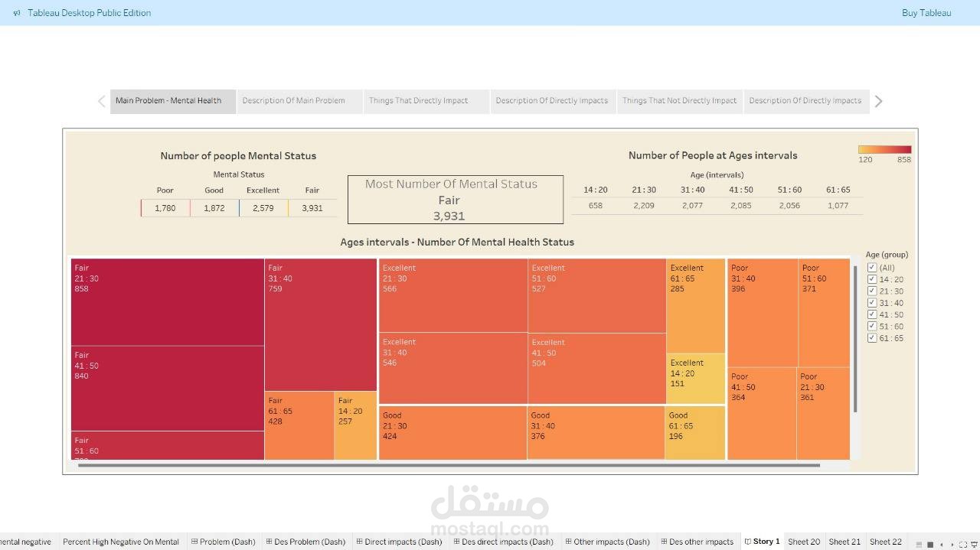Screen dimensions: 980x550
Task: Uncheck the 41 : 50 age group
Action: point(872,314)
